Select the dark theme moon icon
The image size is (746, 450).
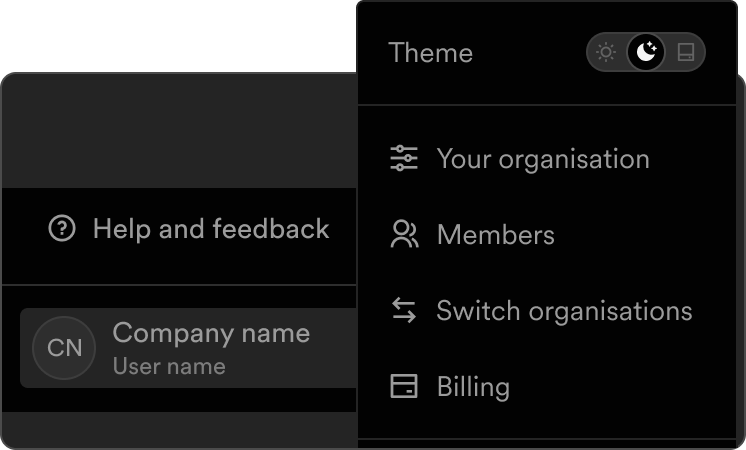pos(646,53)
